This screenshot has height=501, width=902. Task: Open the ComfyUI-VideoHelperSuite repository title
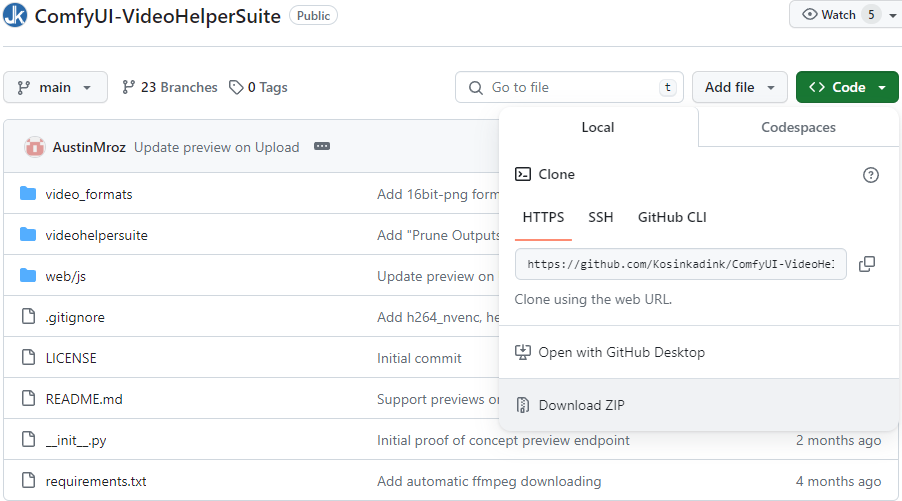click(x=158, y=16)
